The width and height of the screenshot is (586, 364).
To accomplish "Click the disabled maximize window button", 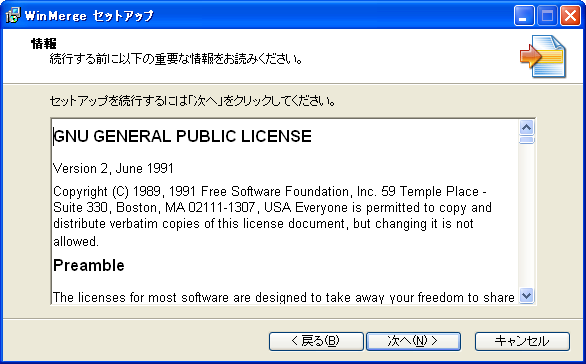I will [x=547, y=16].
